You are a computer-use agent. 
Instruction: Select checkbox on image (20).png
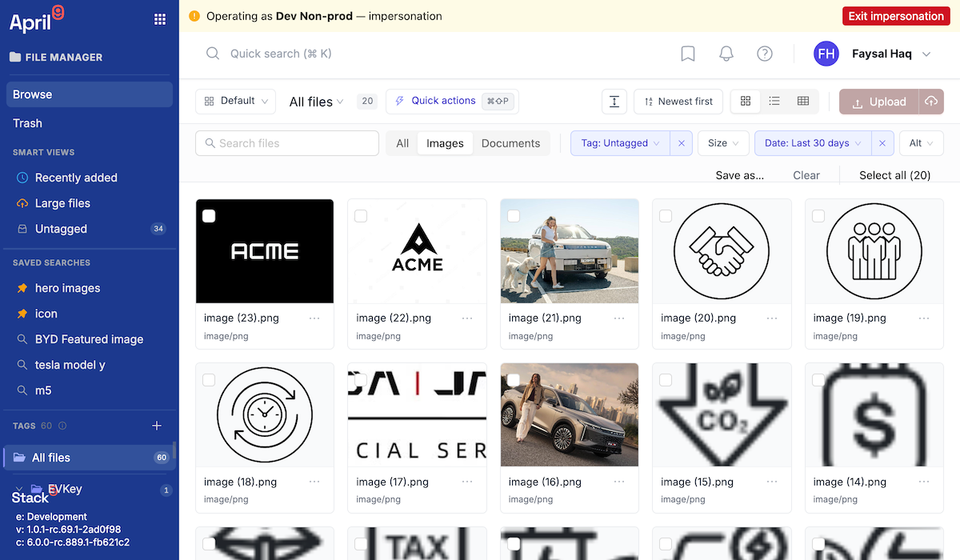click(x=666, y=216)
